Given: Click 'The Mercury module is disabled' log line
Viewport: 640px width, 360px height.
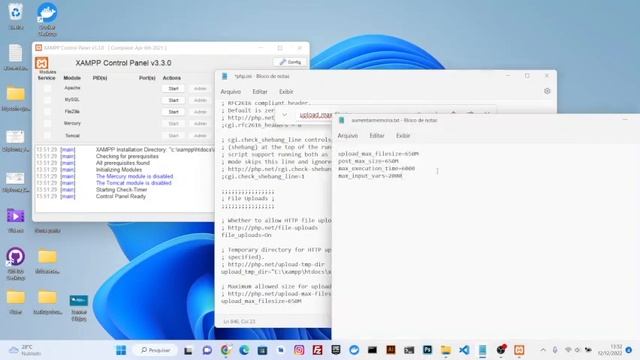Looking at the screenshot, I should tap(134, 176).
